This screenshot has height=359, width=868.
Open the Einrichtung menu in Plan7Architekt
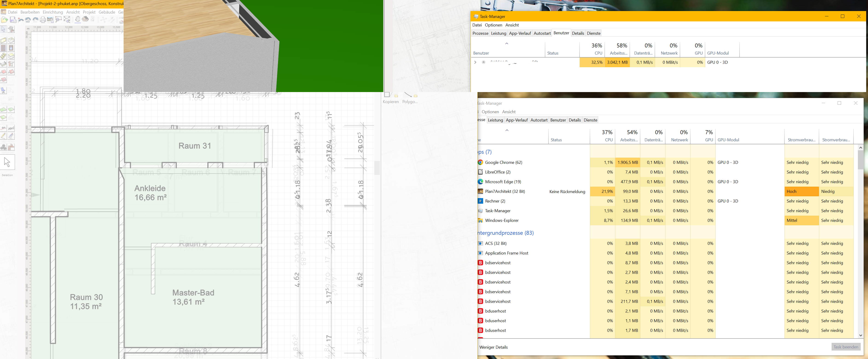52,12
